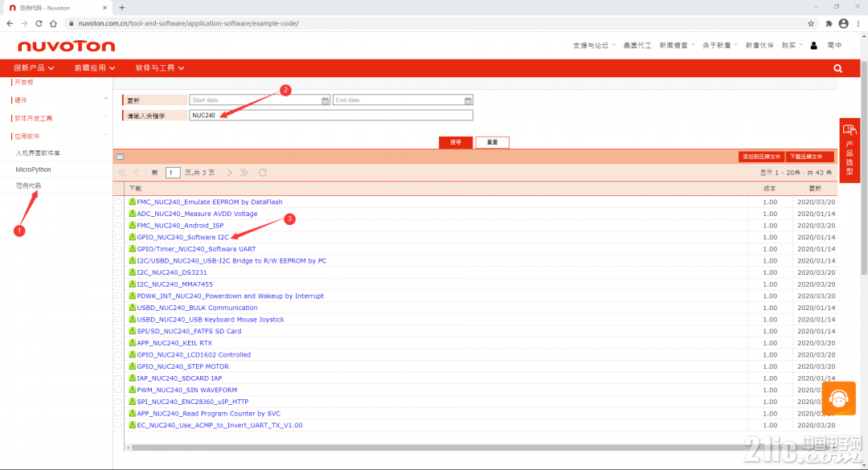Click the page number input box
The height and width of the screenshot is (470, 868).
coord(173,173)
